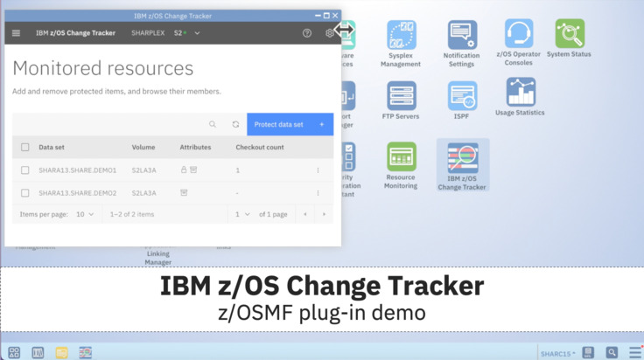Go to previous page of table
Screen dimensions: 644x360
coord(305,214)
